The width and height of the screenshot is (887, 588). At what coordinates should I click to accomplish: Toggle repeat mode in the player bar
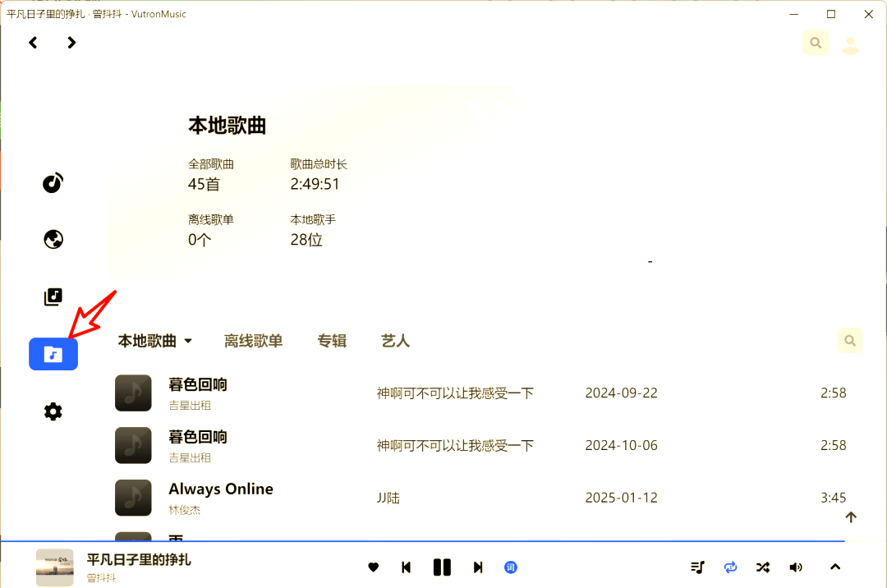(x=730, y=567)
